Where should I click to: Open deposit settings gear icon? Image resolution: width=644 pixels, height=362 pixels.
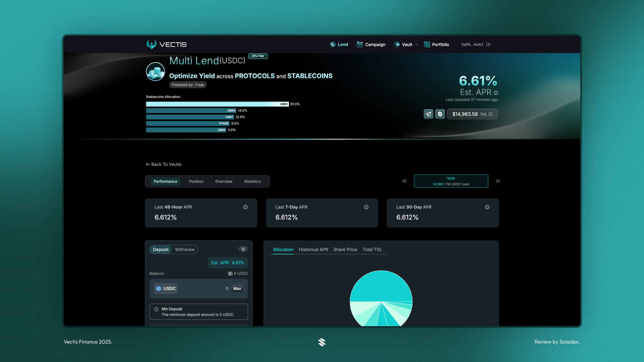(x=243, y=249)
